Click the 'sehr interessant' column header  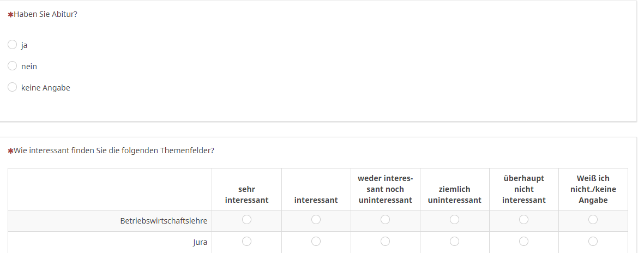point(246,195)
